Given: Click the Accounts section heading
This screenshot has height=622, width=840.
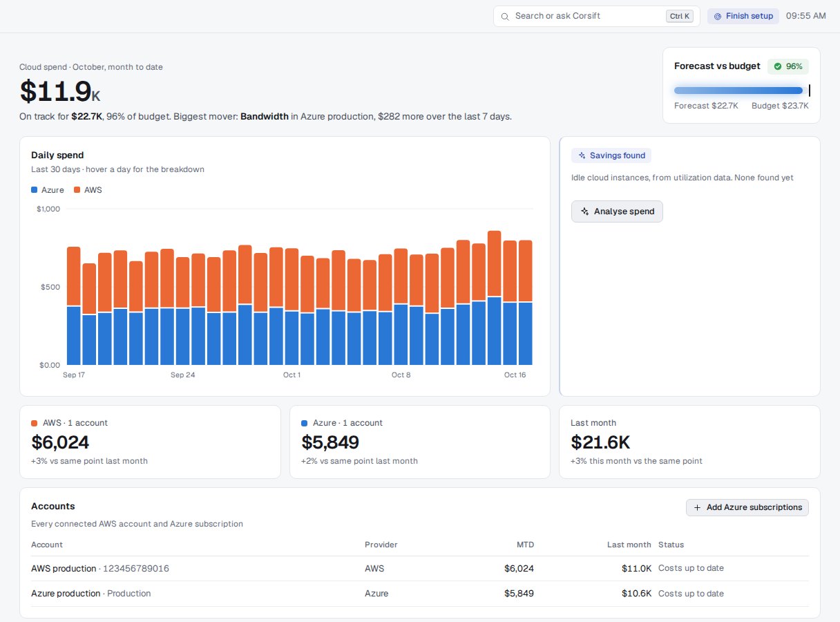Looking at the screenshot, I should (x=53, y=507).
